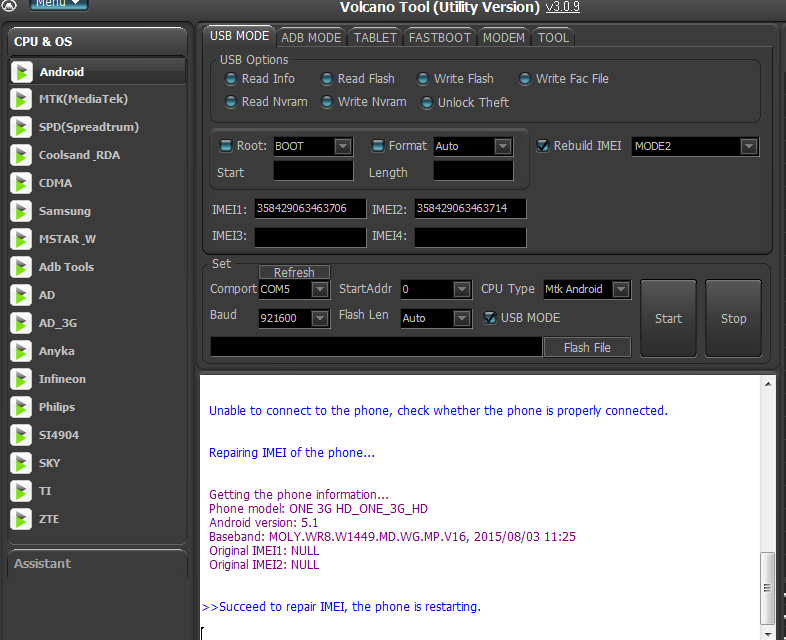Image resolution: width=786 pixels, height=640 pixels.
Task: Select the Write Nvram option
Action: coord(326,102)
